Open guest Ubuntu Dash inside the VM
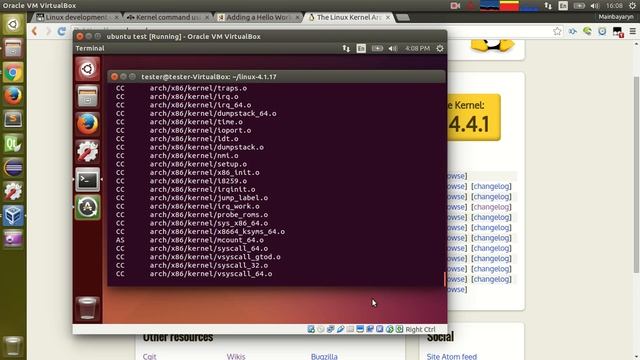Viewport: 640px width, 360px height. click(87, 69)
